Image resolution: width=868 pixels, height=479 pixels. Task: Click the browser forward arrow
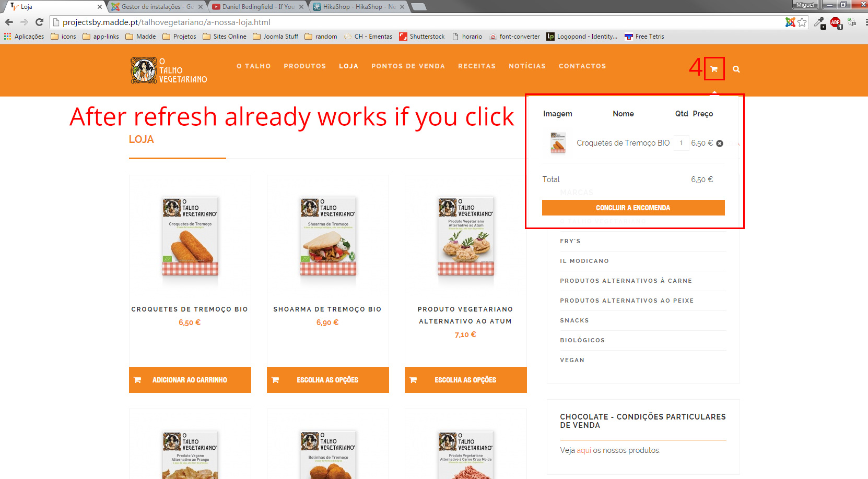click(24, 22)
